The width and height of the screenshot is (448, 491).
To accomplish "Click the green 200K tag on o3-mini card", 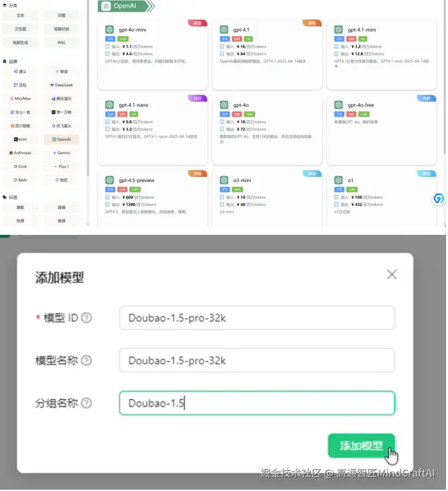I will coord(238,190).
